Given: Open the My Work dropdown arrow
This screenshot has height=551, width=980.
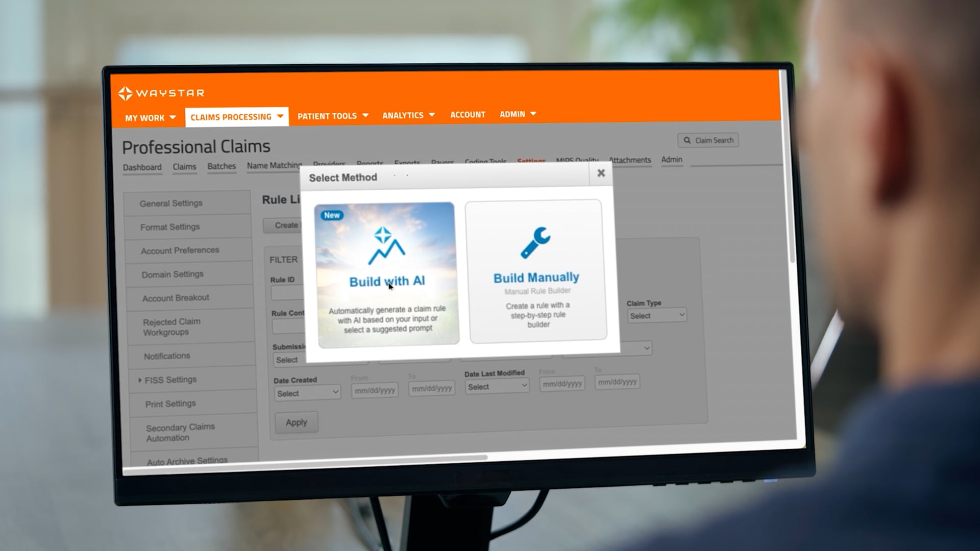Looking at the screenshot, I should (x=173, y=117).
